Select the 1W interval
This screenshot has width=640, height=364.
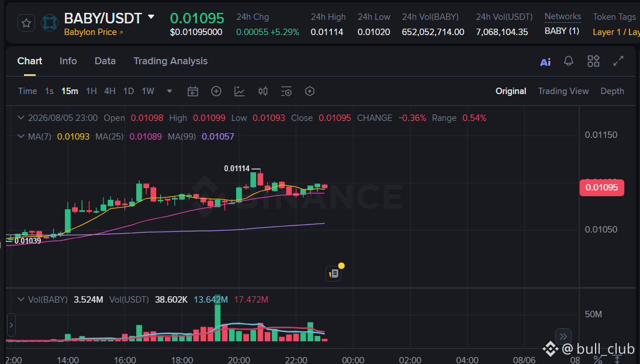point(148,91)
